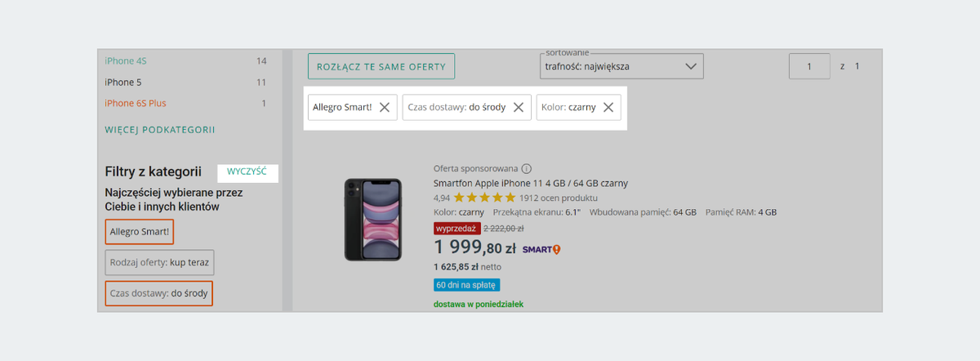The width and height of the screenshot is (980, 361).
Task: Toggle Czas dostawy do środy sidebar filter
Action: (159, 292)
